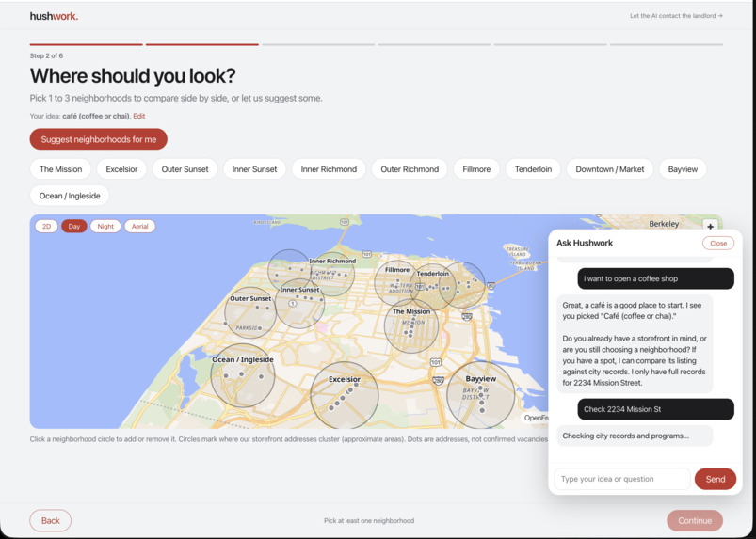756x539 pixels.
Task: Click Ocean / Ingleside circle on the map
Action: click(x=243, y=375)
